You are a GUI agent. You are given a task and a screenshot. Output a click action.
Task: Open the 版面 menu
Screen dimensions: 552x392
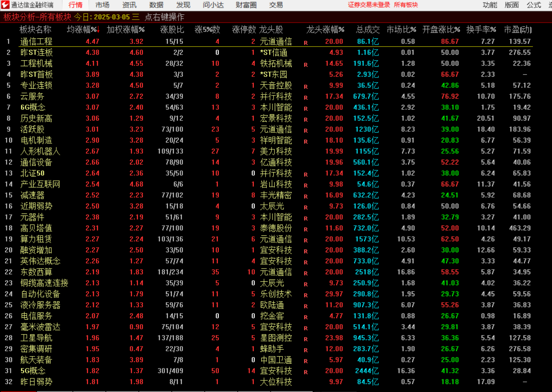(x=512, y=5)
